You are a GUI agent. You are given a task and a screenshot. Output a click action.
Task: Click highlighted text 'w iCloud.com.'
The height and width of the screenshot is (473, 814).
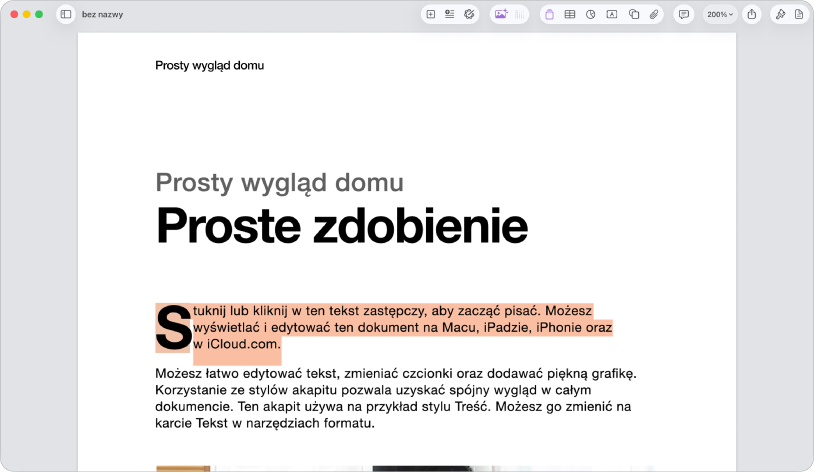click(x=237, y=344)
